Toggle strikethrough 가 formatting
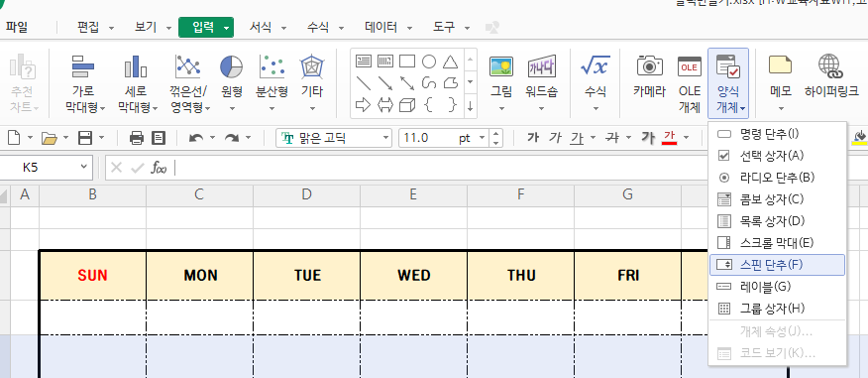 [612, 138]
